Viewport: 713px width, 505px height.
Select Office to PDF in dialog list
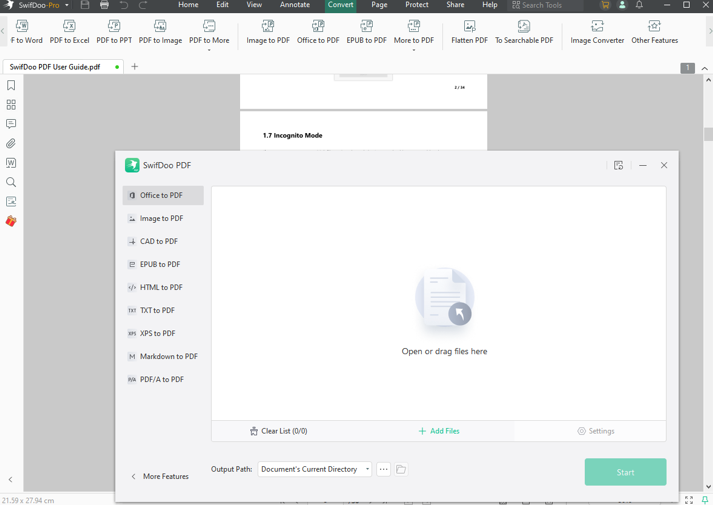(163, 195)
